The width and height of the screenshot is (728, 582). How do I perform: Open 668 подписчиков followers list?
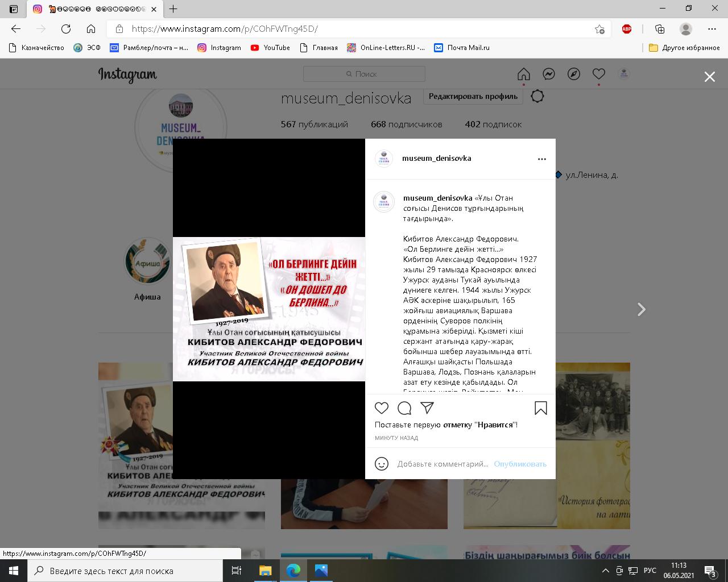click(x=406, y=124)
